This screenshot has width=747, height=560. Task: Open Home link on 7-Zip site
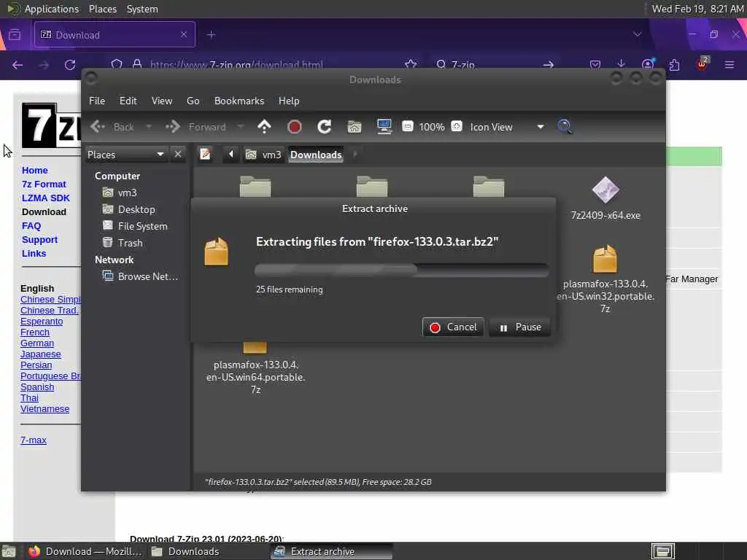[x=35, y=170]
